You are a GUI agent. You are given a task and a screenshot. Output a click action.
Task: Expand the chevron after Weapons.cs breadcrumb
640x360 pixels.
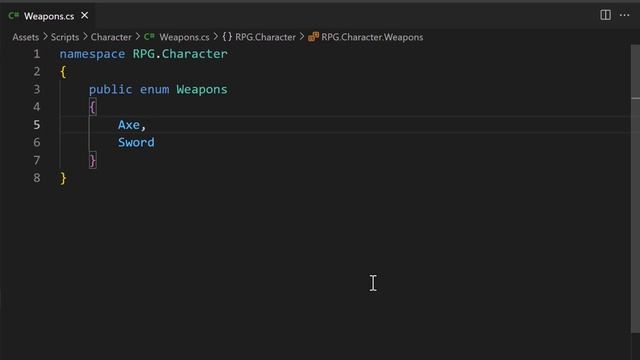(x=216, y=37)
